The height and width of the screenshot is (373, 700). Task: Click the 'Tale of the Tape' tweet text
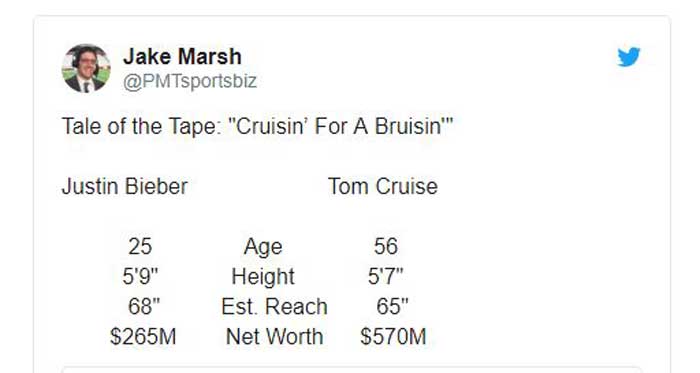[x=257, y=126]
